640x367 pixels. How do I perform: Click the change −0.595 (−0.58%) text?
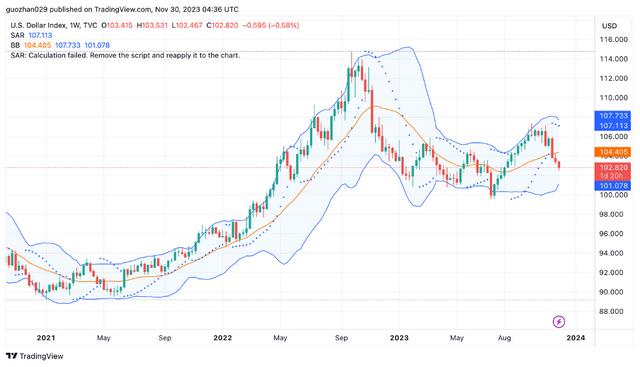(270, 25)
